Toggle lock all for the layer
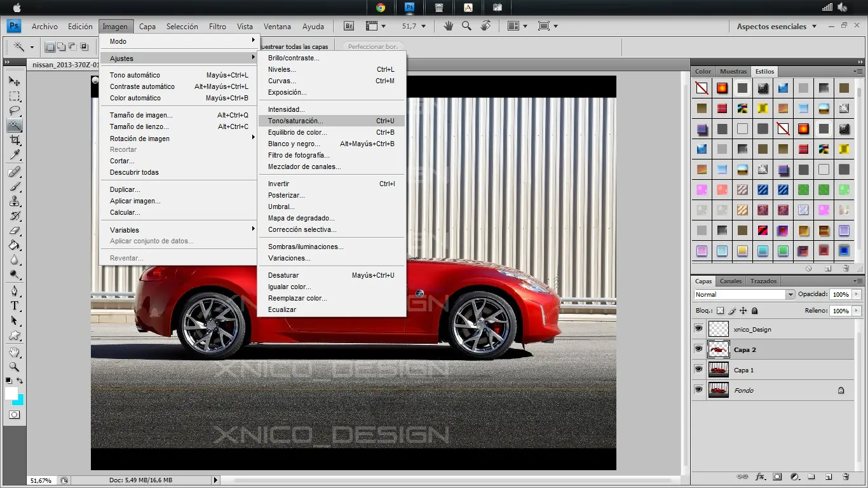 coord(755,311)
